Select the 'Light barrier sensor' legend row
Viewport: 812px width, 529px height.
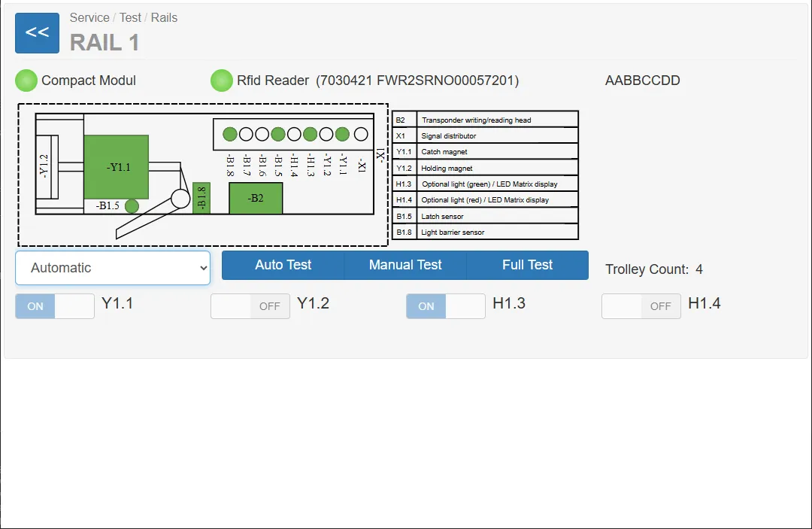pos(485,232)
